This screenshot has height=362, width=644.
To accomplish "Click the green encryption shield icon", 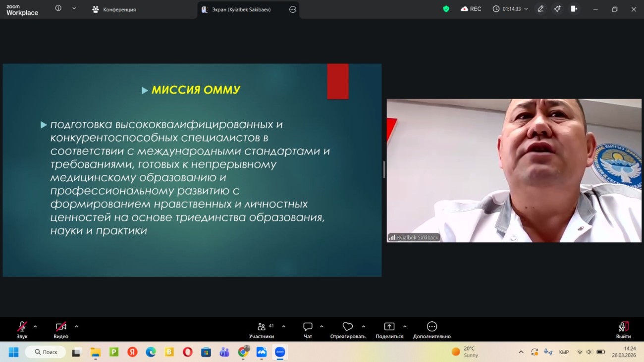I will coord(445,8).
